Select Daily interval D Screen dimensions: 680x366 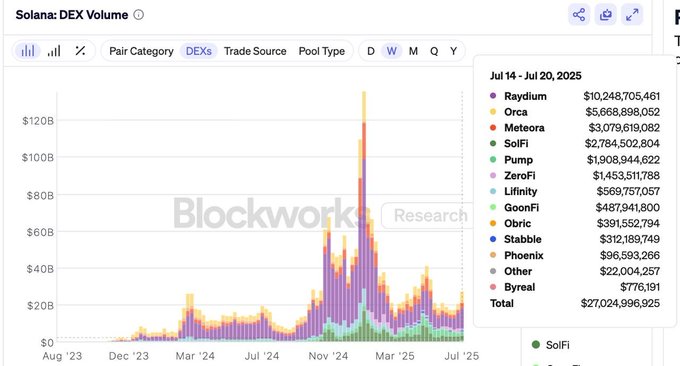tap(371, 51)
